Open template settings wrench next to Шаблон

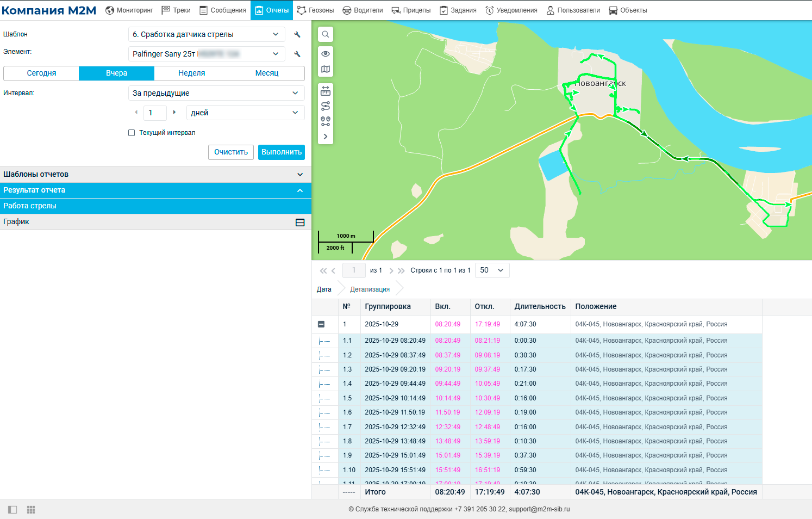tap(297, 34)
